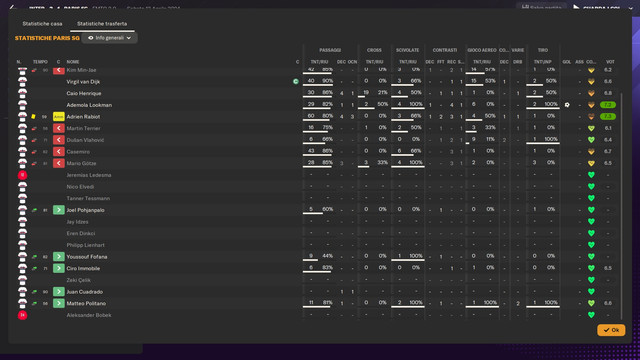Click condition heart icon for Adrien Rabiot
Screen dimensions: 640x360
click(591, 117)
